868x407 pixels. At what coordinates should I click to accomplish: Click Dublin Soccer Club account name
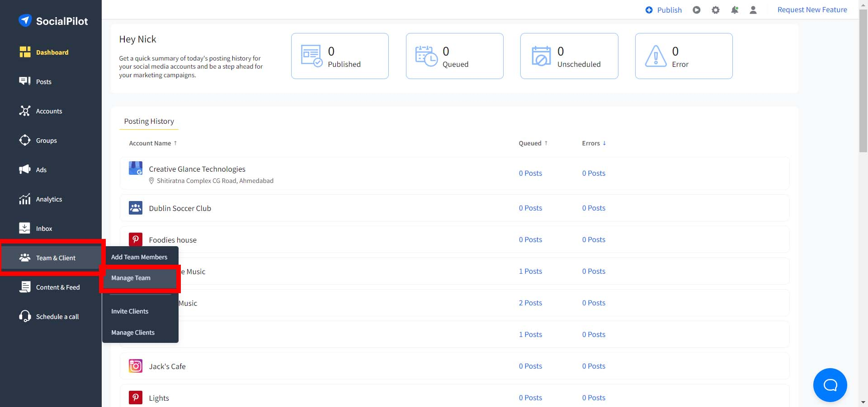click(180, 208)
